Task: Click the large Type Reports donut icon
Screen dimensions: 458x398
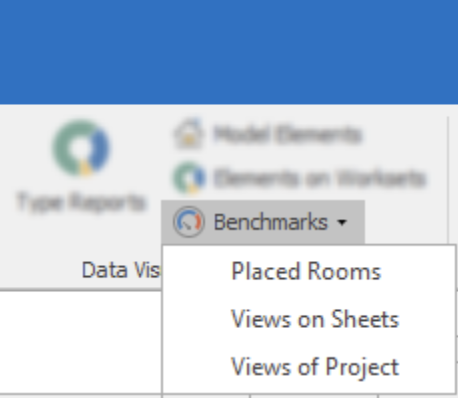Action: (x=81, y=148)
